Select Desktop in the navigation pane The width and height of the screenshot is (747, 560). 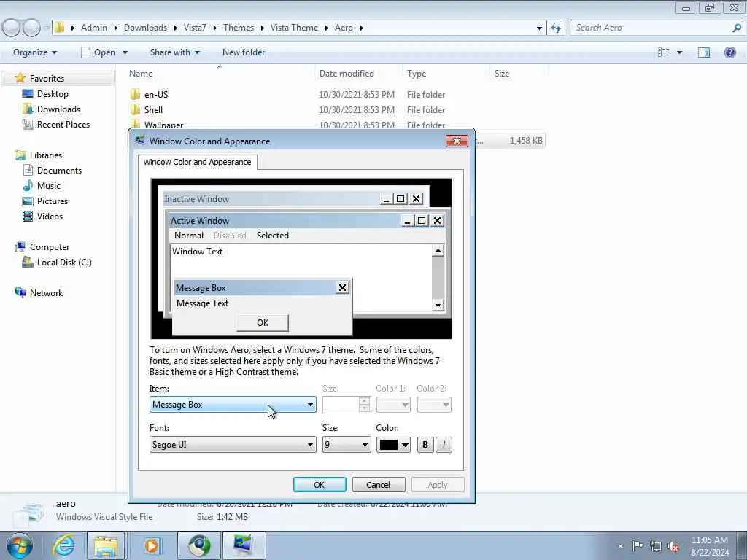coord(53,94)
